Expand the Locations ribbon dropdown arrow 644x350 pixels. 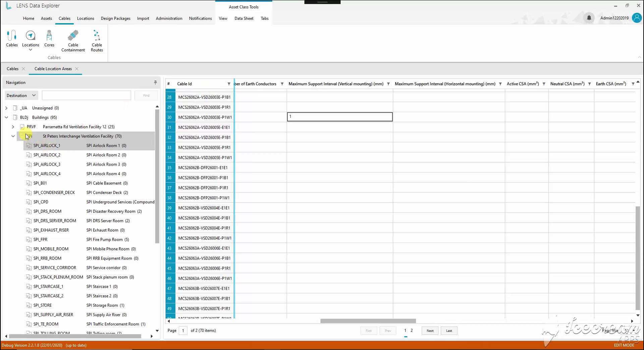[31, 50]
